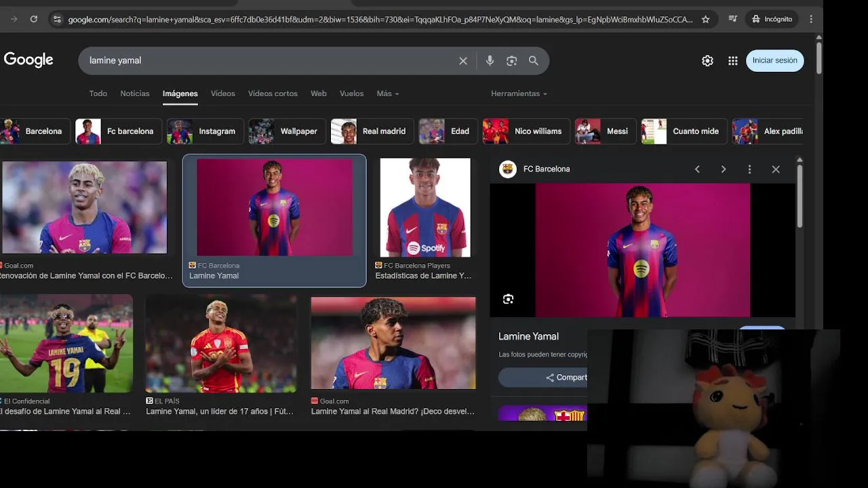Select the Fc barcelona filter chip

coord(119,131)
